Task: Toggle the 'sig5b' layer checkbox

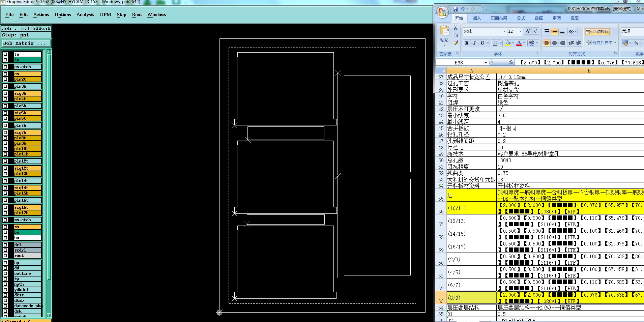Action: [5, 113]
